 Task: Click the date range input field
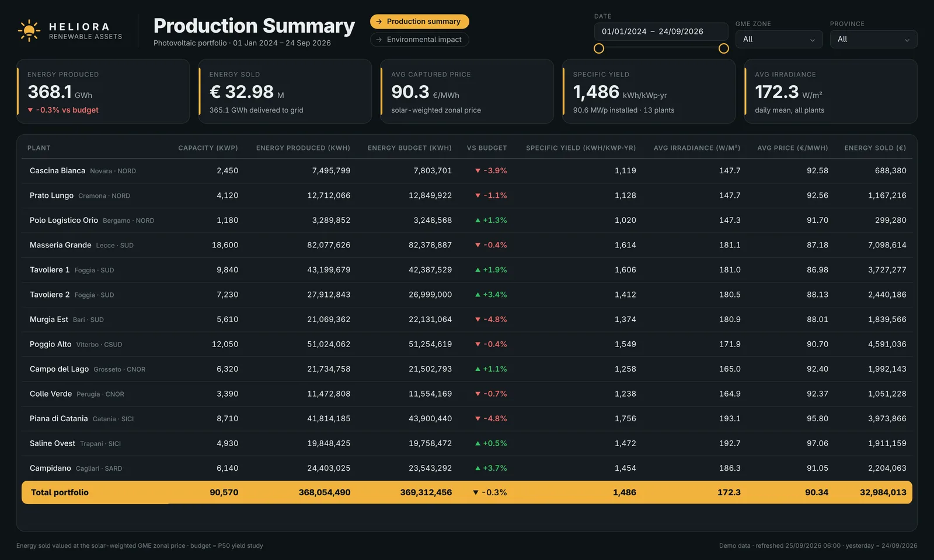[x=661, y=32]
